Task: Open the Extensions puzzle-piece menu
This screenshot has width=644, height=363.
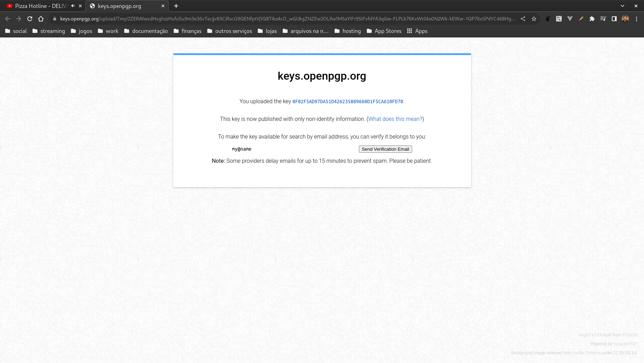Action: (x=592, y=19)
